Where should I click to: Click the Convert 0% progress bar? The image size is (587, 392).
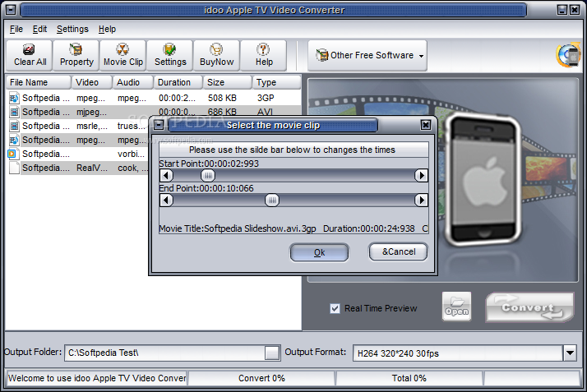click(261, 378)
